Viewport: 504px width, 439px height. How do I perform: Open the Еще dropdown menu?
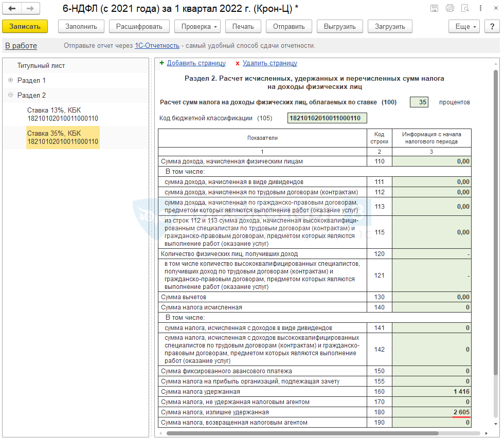click(464, 27)
